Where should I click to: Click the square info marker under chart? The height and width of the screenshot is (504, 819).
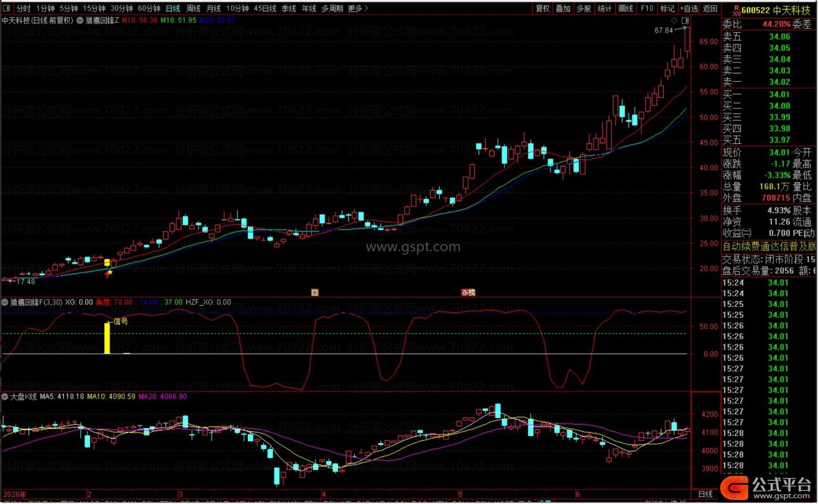click(x=315, y=292)
